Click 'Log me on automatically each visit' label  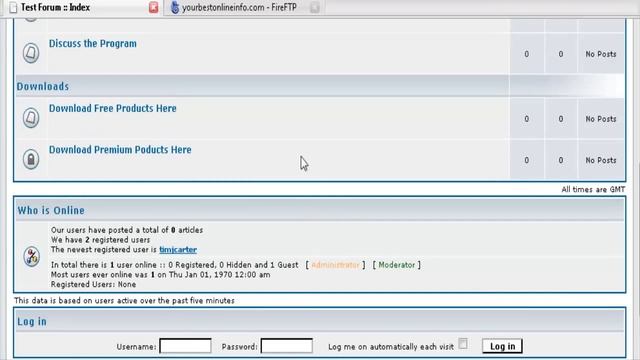[391, 347]
